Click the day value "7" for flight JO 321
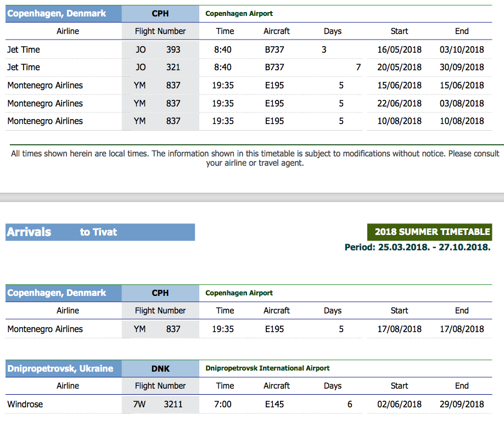This screenshot has width=504, height=426. click(x=359, y=67)
